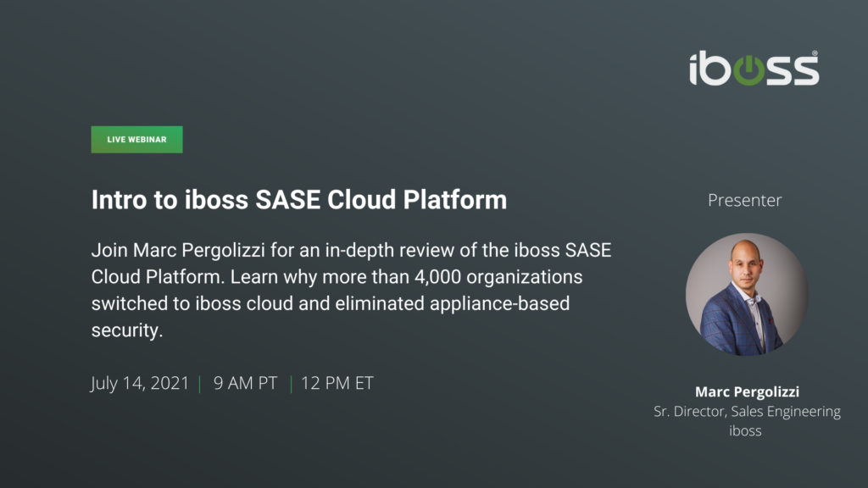Click the 12 PM ET time
The width and height of the screenshot is (868, 488).
click(337, 383)
